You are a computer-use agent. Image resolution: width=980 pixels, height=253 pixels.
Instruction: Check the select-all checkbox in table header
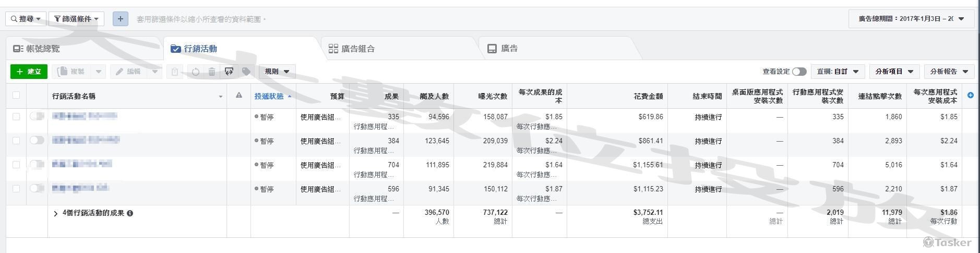tap(16, 95)
